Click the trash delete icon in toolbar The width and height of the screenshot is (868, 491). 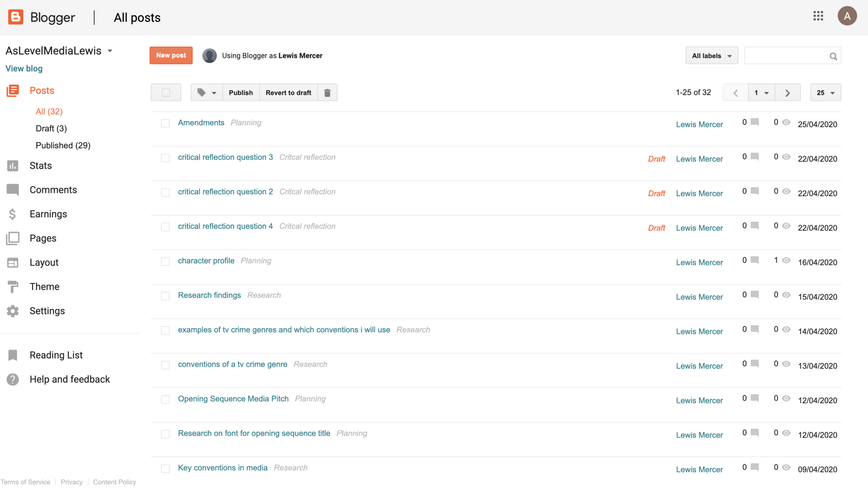[x=327, y=93]
